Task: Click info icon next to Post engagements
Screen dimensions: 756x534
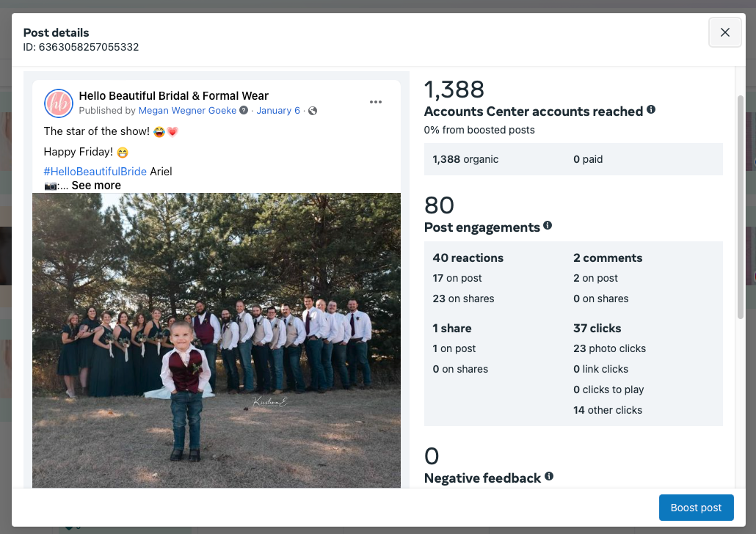Action: click(548, 225)
